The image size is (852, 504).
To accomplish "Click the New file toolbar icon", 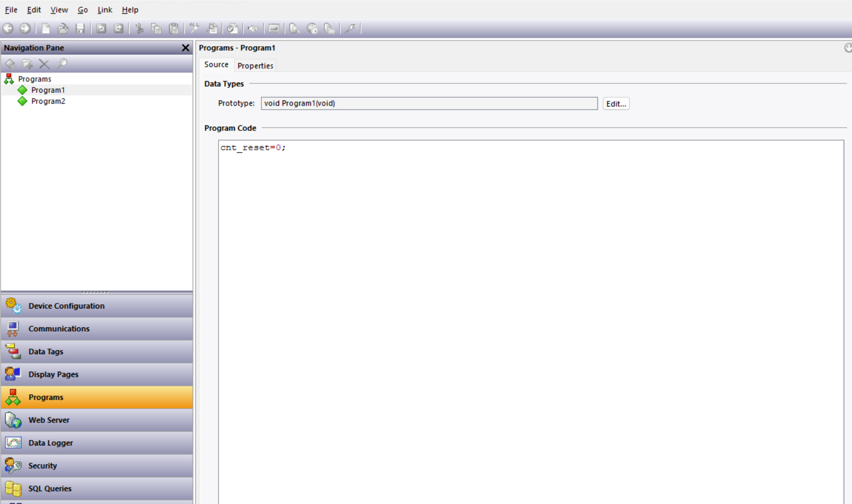I will (x=46, y=29).
